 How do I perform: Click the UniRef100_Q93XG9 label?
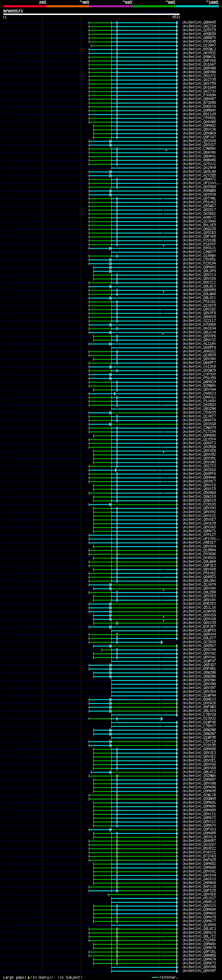click(199, 141)
